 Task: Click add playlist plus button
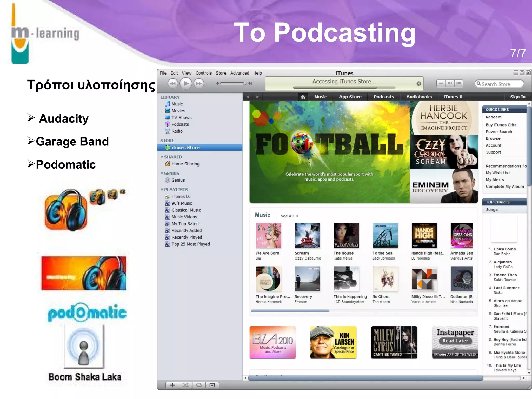point(172,385)
